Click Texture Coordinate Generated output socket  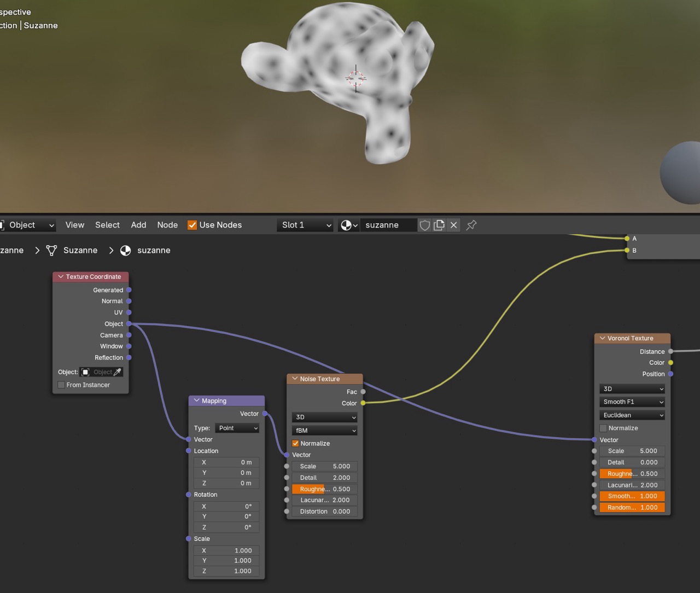(129, 290)
